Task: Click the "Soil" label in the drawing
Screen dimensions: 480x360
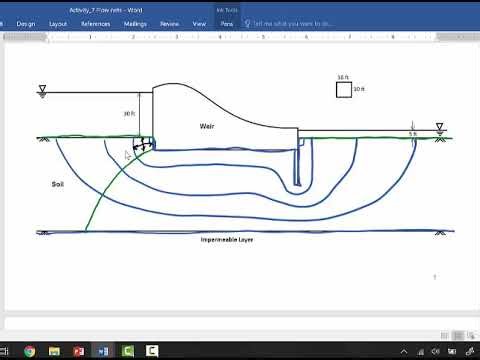Action: pos(57,184)
